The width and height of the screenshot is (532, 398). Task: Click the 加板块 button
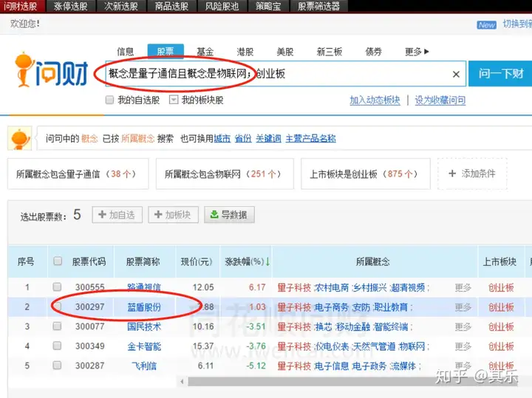(173, 215)
